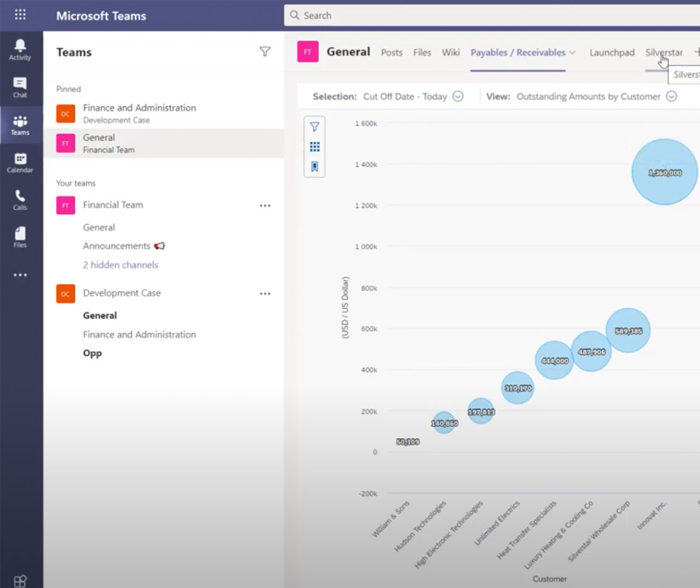The width and height of the screenshot is (700, 588).
Task: Open more options for Financial Team
Action: click(x=265, y=205)
